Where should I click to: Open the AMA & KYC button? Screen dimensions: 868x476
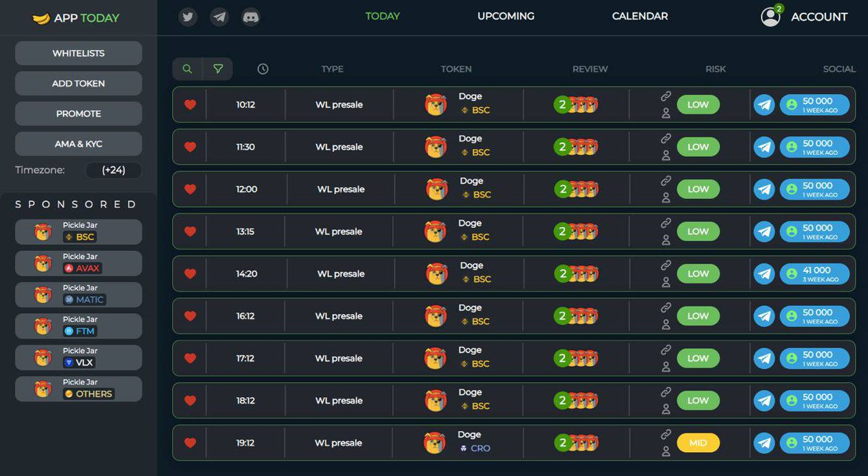78,144
